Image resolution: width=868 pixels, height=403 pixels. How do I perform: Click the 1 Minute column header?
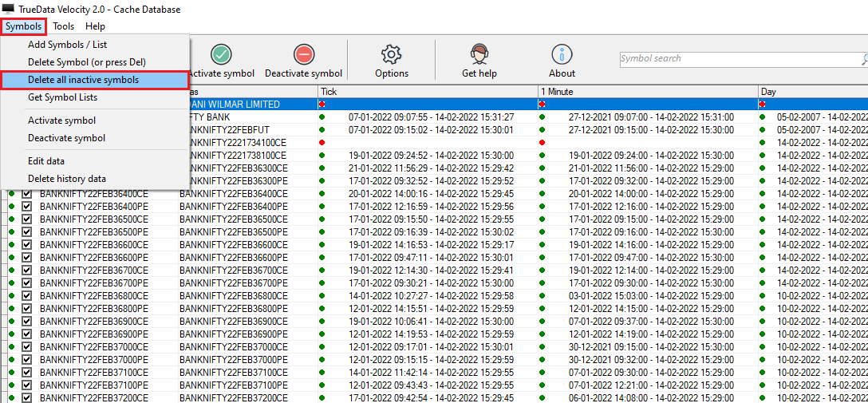[x=648, y=91]
